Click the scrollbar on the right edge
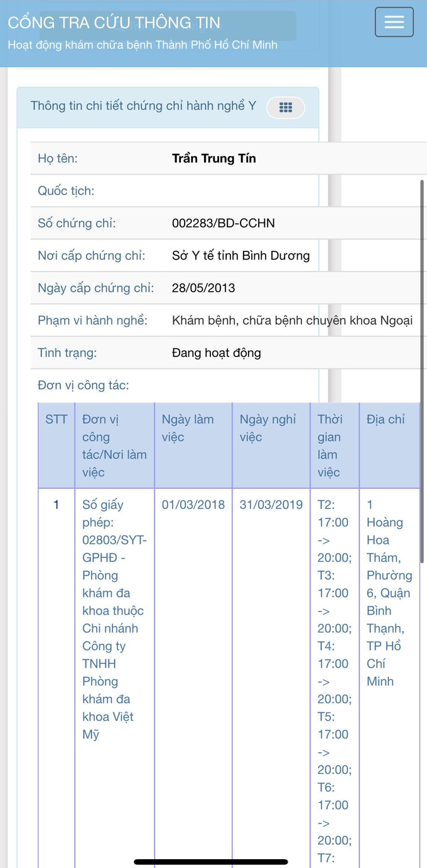Viewport: 427px width, 868px height. (423, 371)
